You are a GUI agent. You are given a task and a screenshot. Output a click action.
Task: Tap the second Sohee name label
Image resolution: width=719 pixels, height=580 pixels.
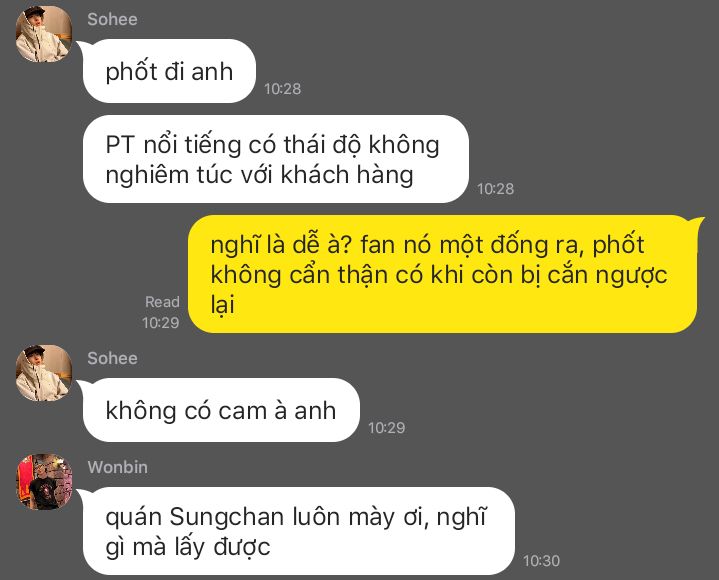112,358
